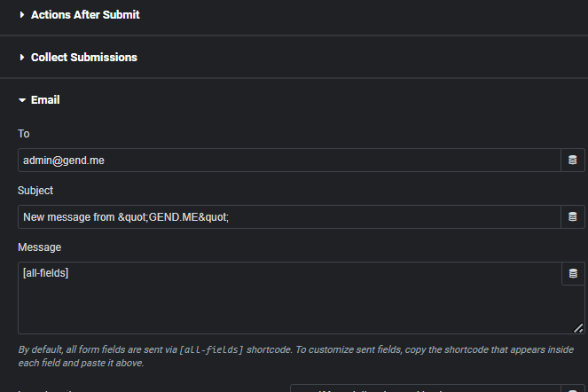Click the To field label
588x392 pixels.
click(x=24, y=134)
